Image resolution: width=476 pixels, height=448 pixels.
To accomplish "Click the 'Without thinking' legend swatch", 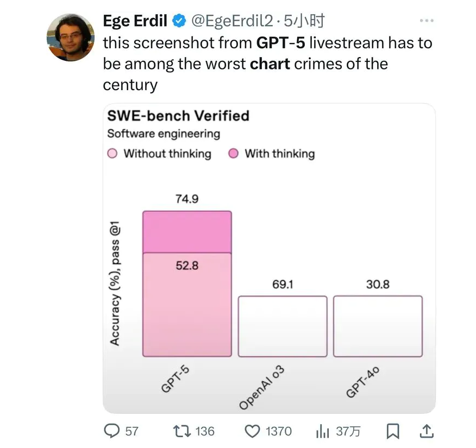I will [x=112, y=154].
